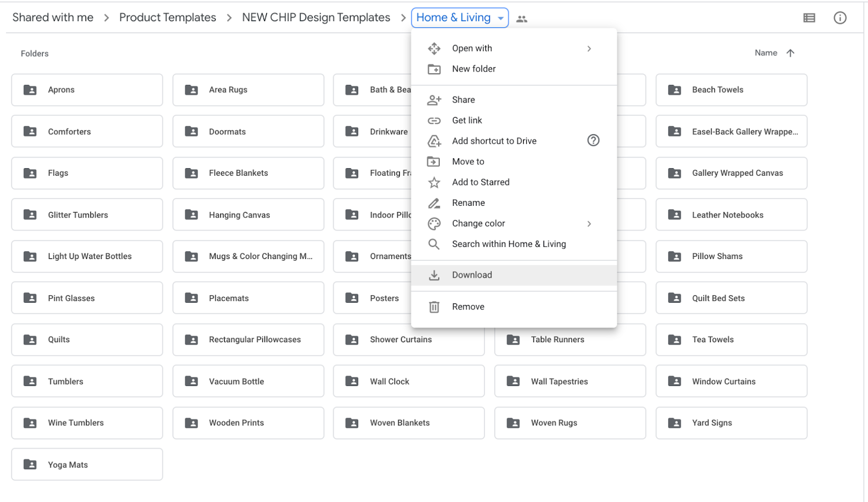Select Get link for this folder
This screenshot has height=502, width=868.
tap(467, 120)
